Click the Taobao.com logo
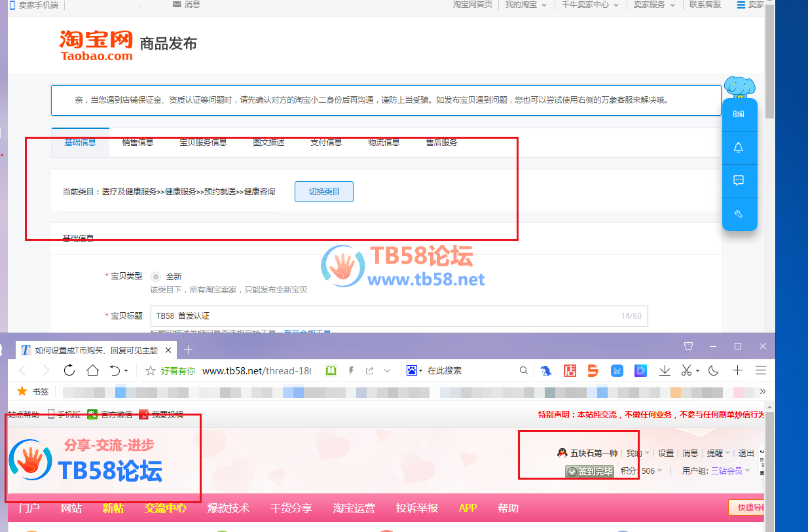808x532 pixels. (x=96, y=45)
